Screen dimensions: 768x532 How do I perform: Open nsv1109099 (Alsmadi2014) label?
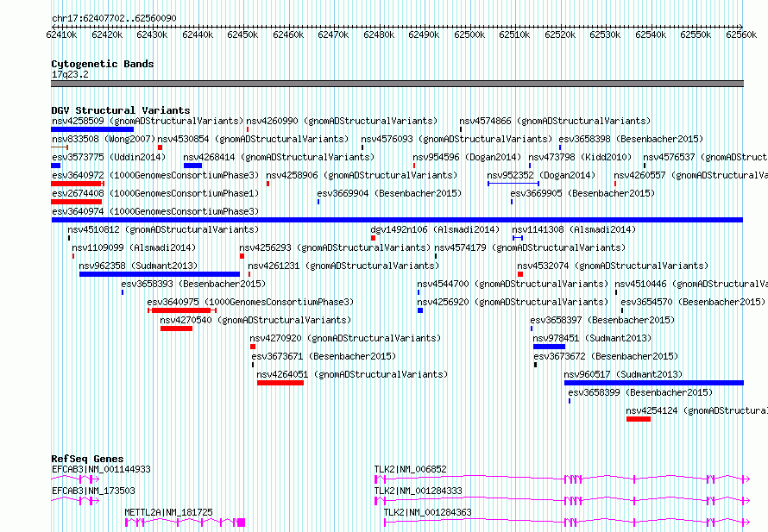pos(134,247)
